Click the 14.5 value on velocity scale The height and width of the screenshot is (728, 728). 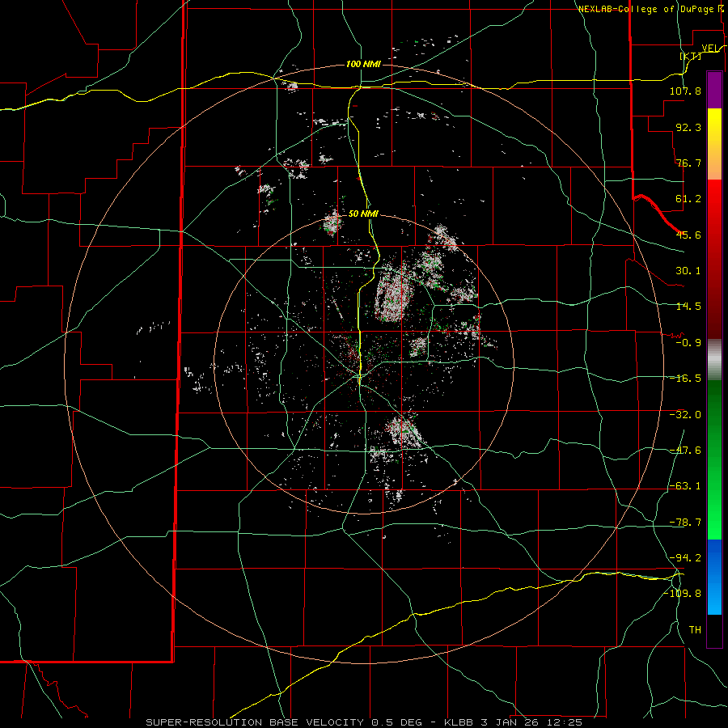pos(688,307)
